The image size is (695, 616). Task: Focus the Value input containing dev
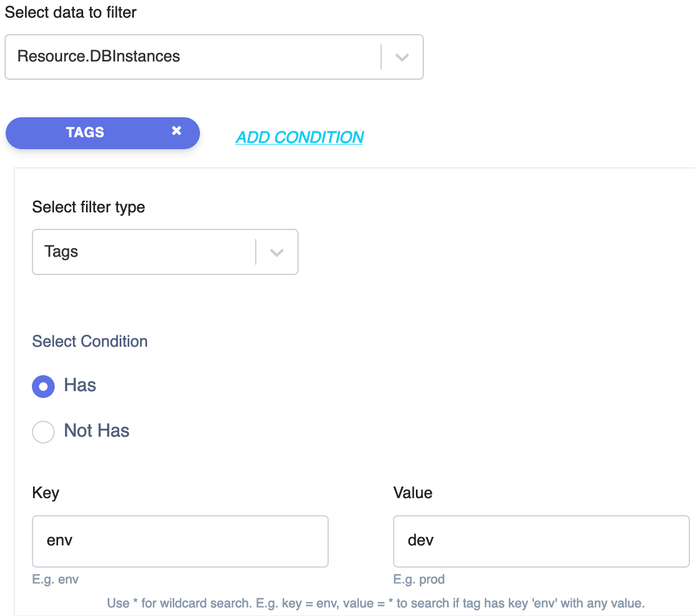[x=541, y=541]
